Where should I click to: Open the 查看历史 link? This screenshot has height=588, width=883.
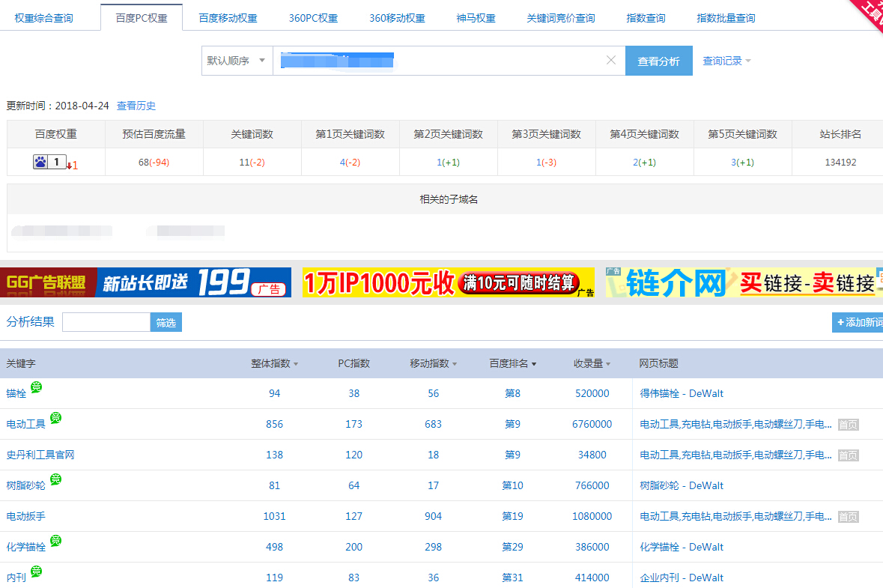136,106
